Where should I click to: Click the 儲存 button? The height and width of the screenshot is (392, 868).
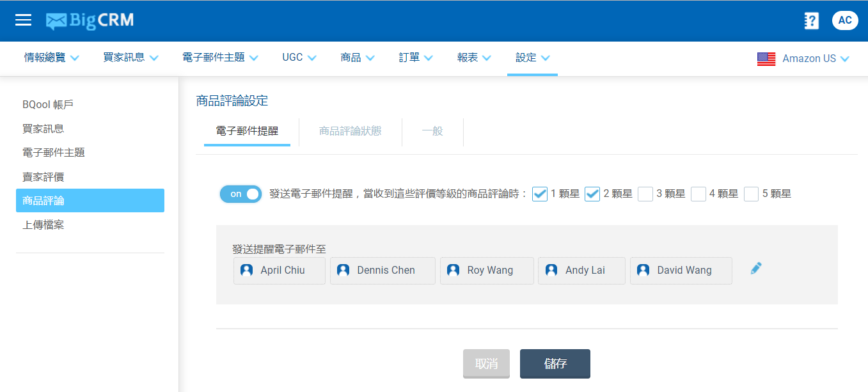(x=555, y=364)
